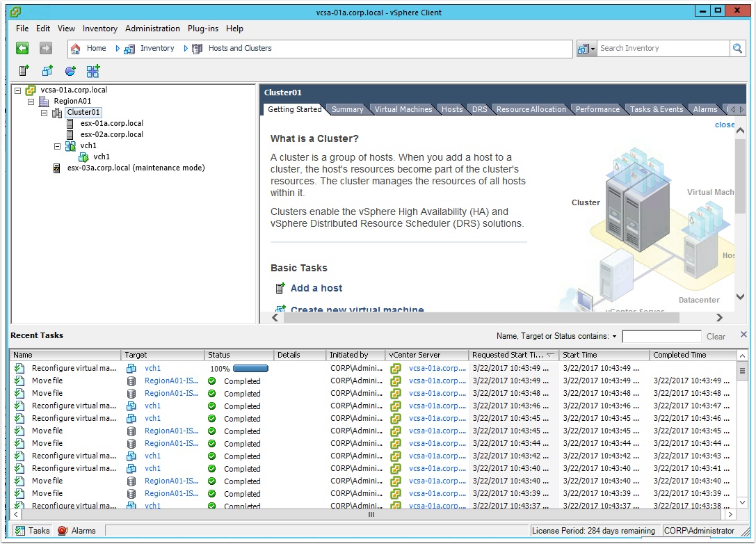The image size is (756, 544).
Task: Click the tab scroll right arrow
Action: click(x=741, y=109)
